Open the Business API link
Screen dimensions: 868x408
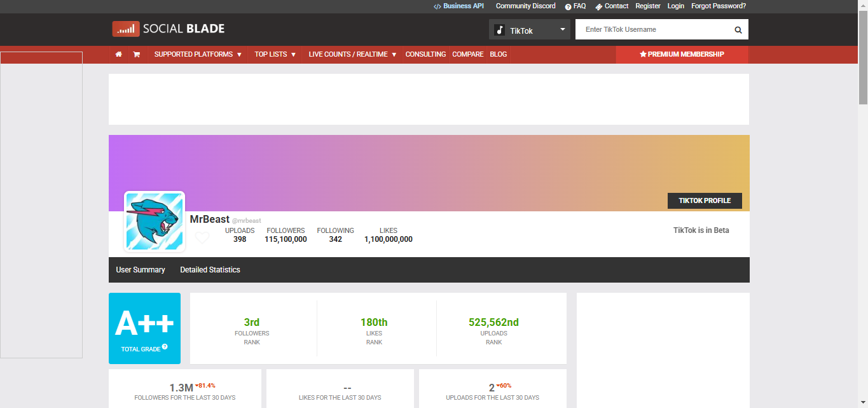[458, 6]
